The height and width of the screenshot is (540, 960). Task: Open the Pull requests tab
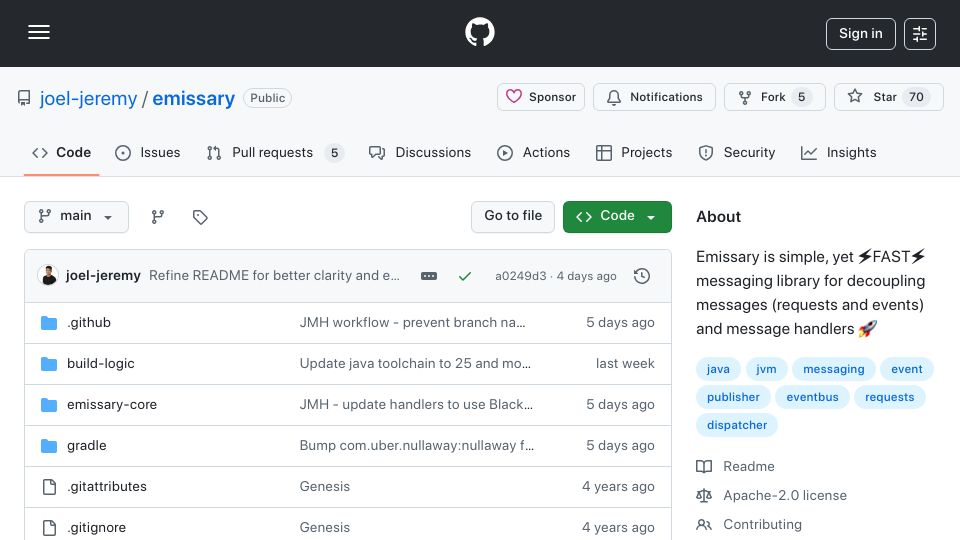(275, 152)
